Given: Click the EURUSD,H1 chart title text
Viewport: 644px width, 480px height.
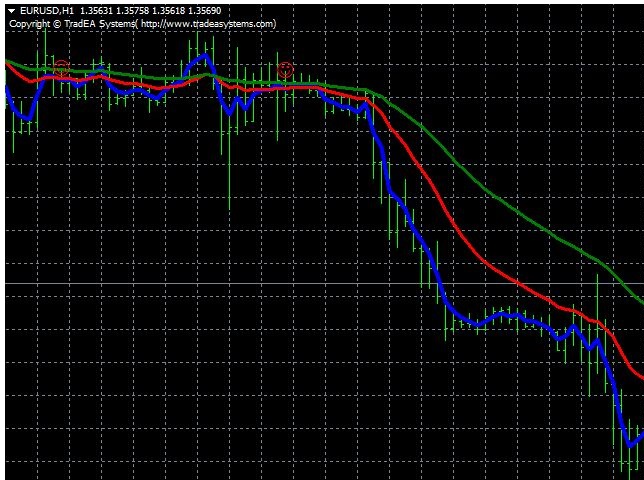Looking at the screenshot, I should (46, 11).
